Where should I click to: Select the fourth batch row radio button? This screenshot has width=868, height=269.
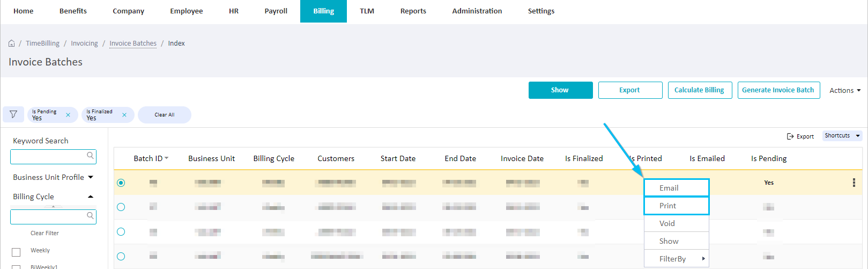(x=121, y=257)
